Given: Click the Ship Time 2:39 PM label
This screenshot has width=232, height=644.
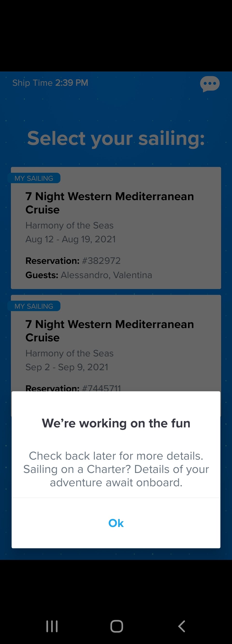Looking at the screenshot, I should pyautogui.click(x=50, y=83).
